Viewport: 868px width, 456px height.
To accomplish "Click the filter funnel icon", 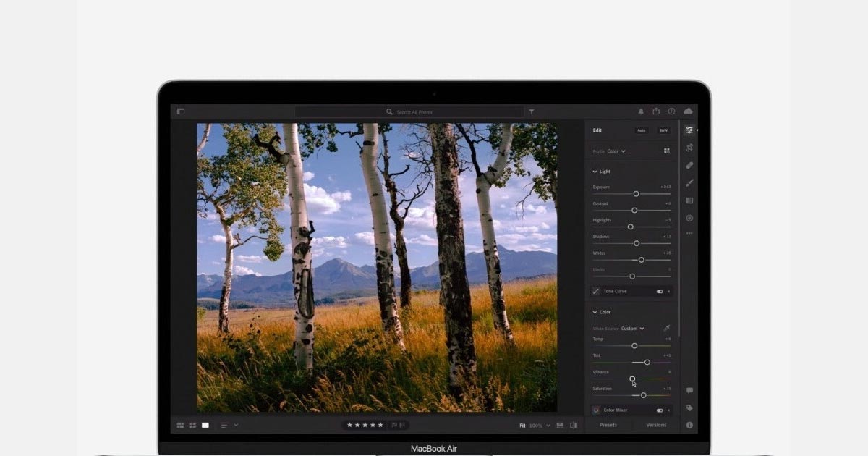I will (x=532, y=112).
